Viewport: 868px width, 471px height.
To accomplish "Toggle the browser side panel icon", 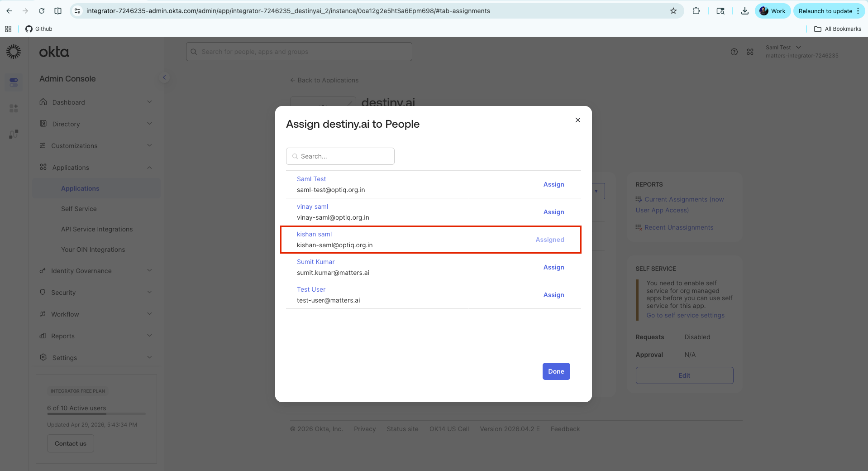I will (x=58, y=11).
